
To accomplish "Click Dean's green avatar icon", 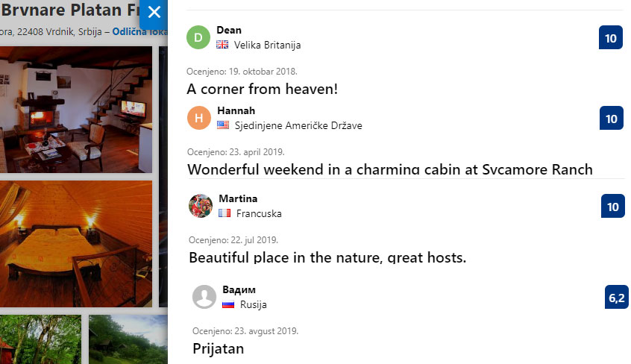I will coord(198,37).
